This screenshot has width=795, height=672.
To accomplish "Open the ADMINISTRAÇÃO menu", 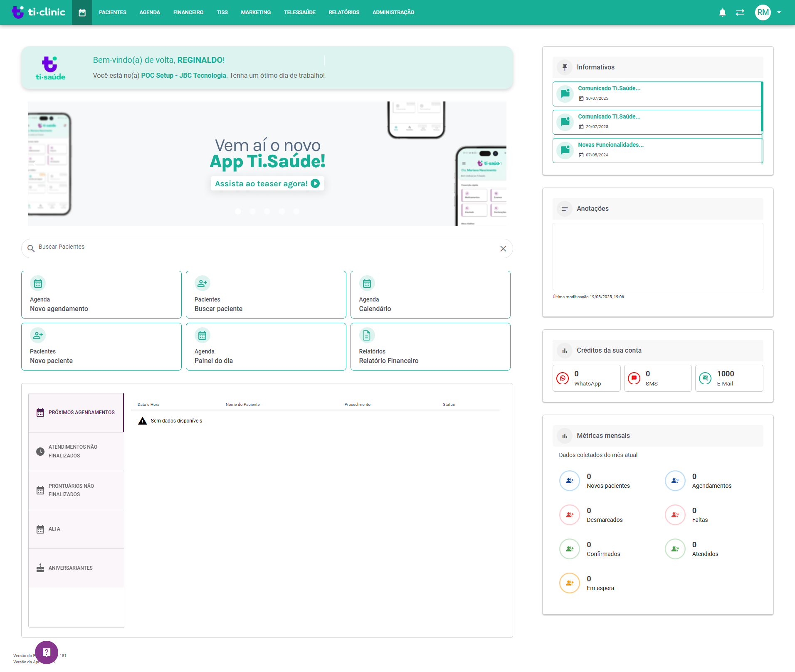I will [x=393, y=12].
